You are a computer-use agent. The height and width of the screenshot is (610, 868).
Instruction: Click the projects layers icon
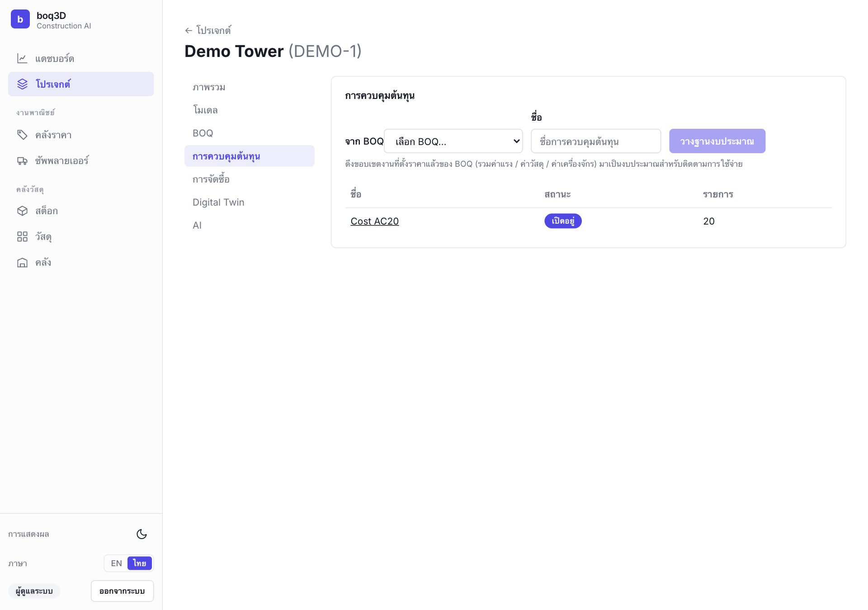(23, 84)
